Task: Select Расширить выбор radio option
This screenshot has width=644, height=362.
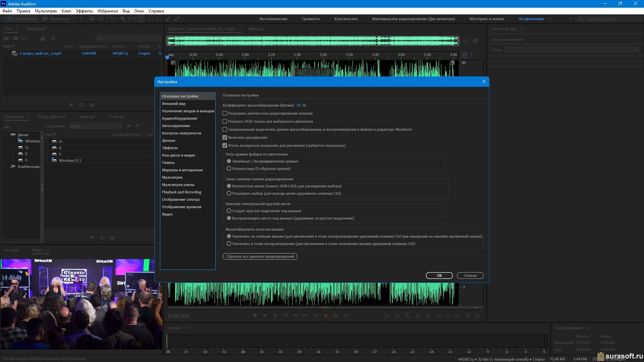Action: click(229, 193)
